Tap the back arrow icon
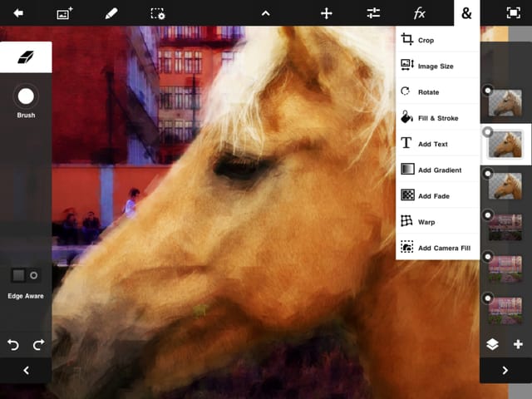532x399 pixels. (x=18, y=13)
